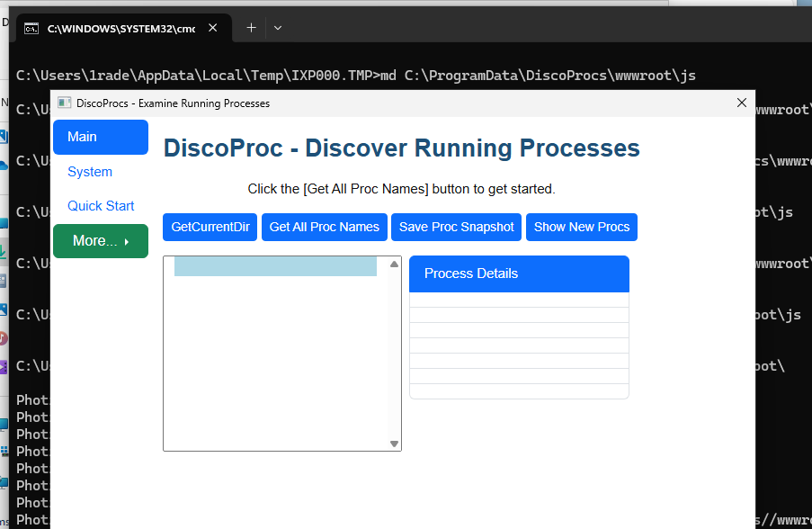Click the cmd terminal tab icon
The width and height of the screenshot is (812, 529).
point(31,28)
